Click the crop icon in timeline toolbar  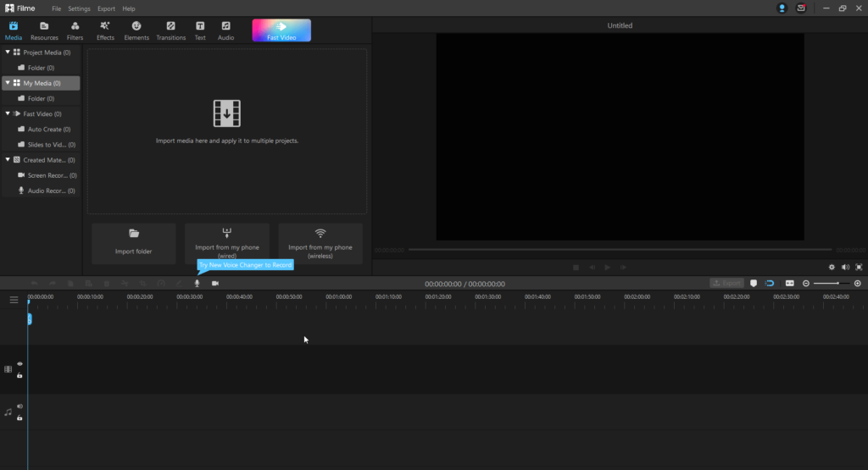point(142,283)
